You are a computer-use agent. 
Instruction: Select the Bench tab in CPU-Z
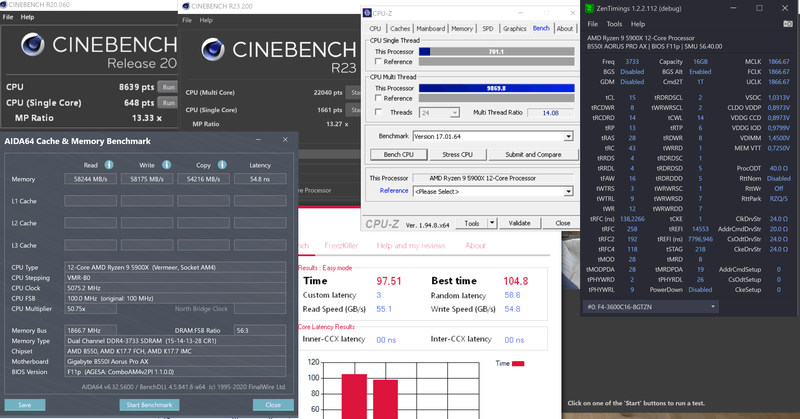tap(541, 28)
